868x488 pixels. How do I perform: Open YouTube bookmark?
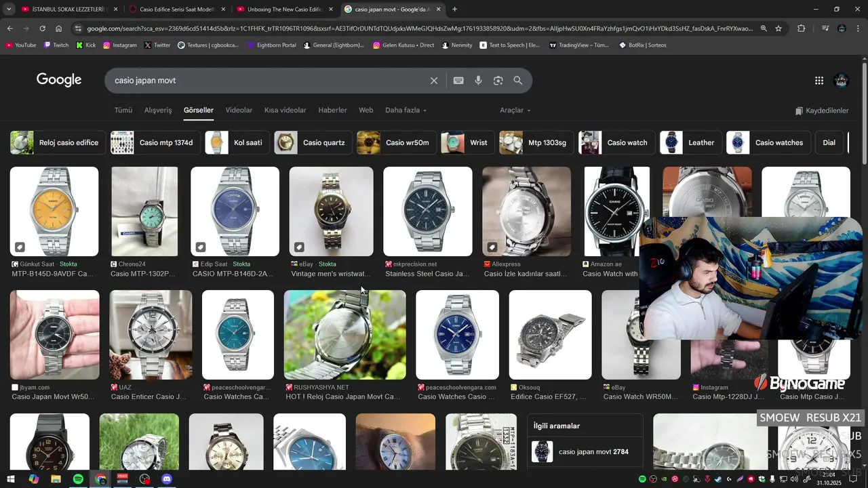point(21,45)
